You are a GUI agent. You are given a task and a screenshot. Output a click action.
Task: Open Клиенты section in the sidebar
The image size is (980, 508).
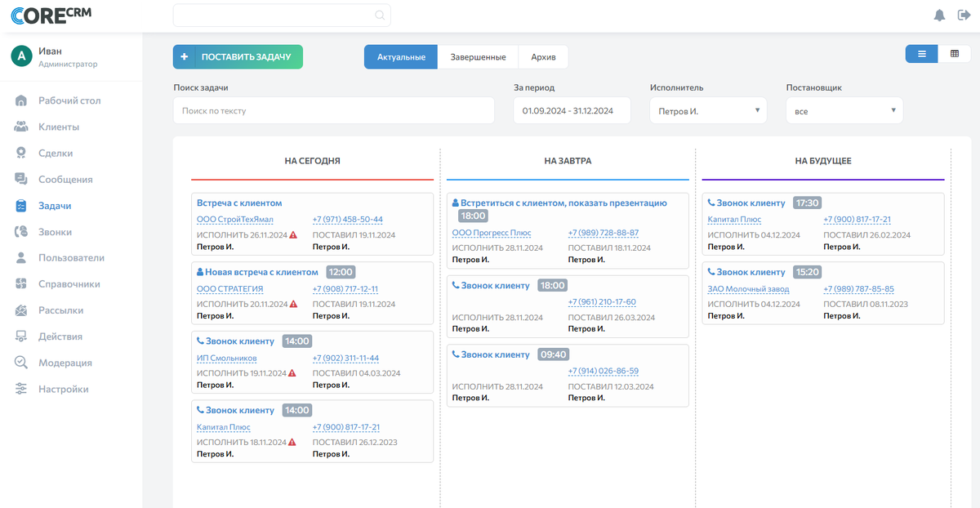59,127
